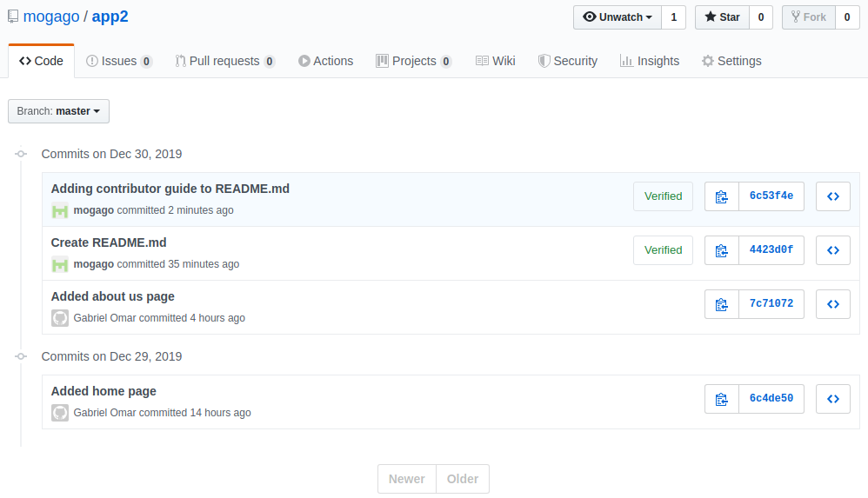Click mogago author name on 2 minutes ago commit
The image size is (868, 498).
coord(94,210)
